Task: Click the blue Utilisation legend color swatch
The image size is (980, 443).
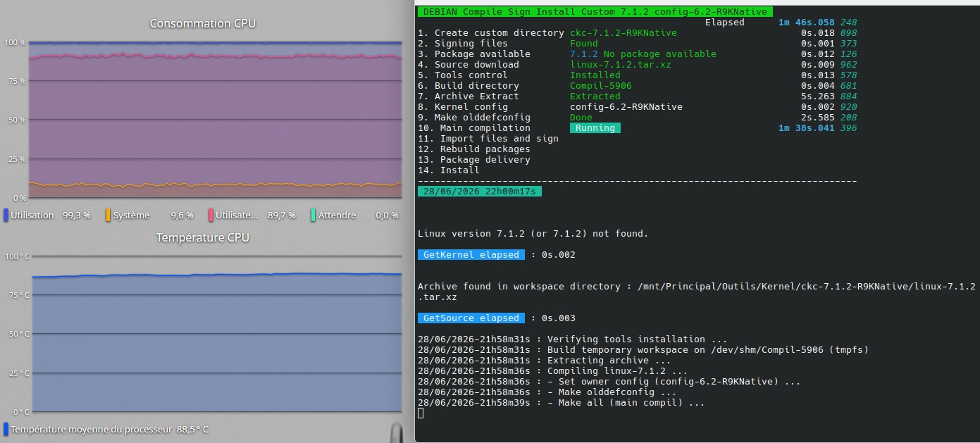Action: tap(6, 215)
